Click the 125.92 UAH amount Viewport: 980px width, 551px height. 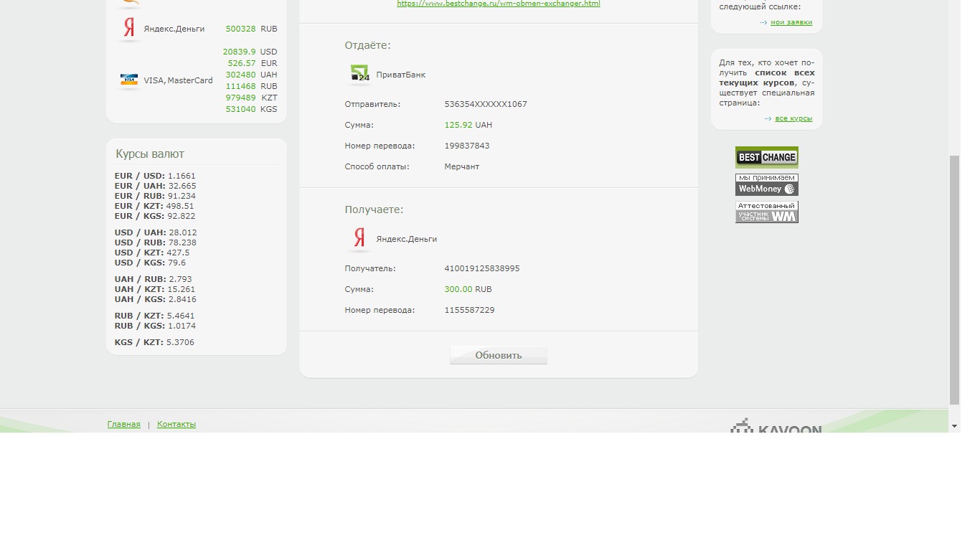(x=468, y=125)
